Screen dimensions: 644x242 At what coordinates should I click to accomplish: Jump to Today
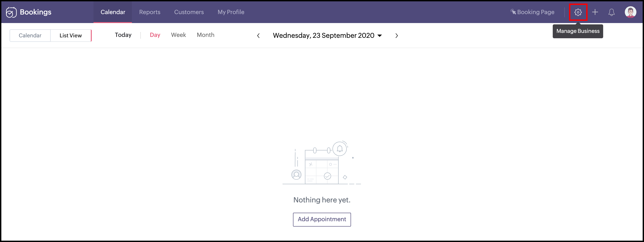click(x=123, y=35)
